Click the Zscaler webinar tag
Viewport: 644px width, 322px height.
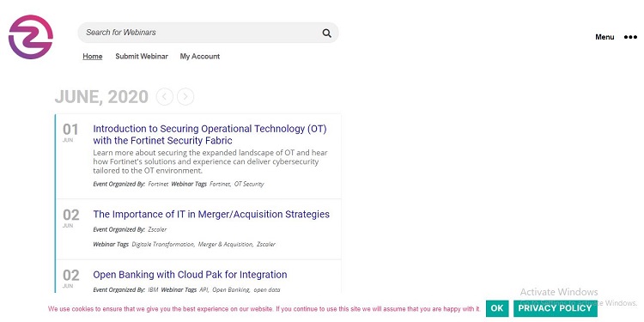[265, 245]
